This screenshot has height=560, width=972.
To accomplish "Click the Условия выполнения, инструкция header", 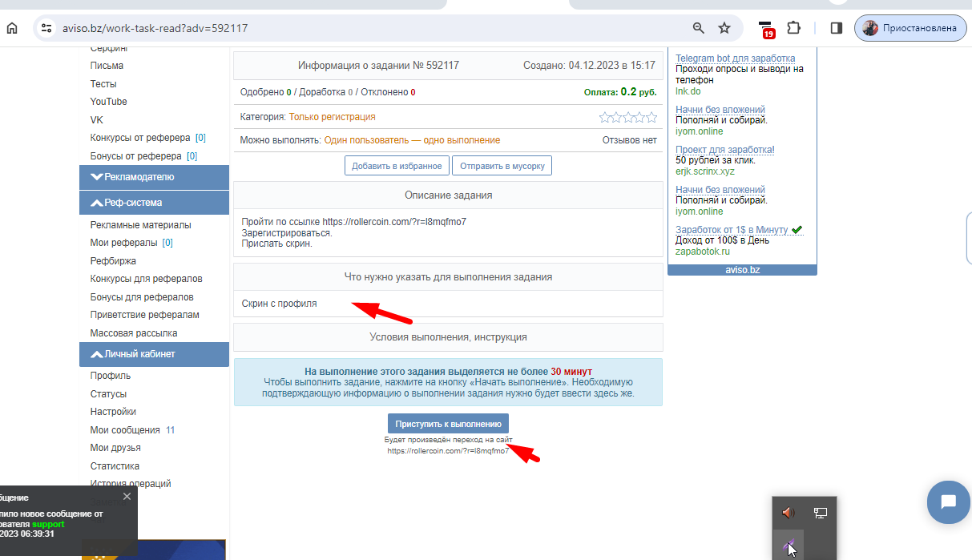I will pos(448,337).
